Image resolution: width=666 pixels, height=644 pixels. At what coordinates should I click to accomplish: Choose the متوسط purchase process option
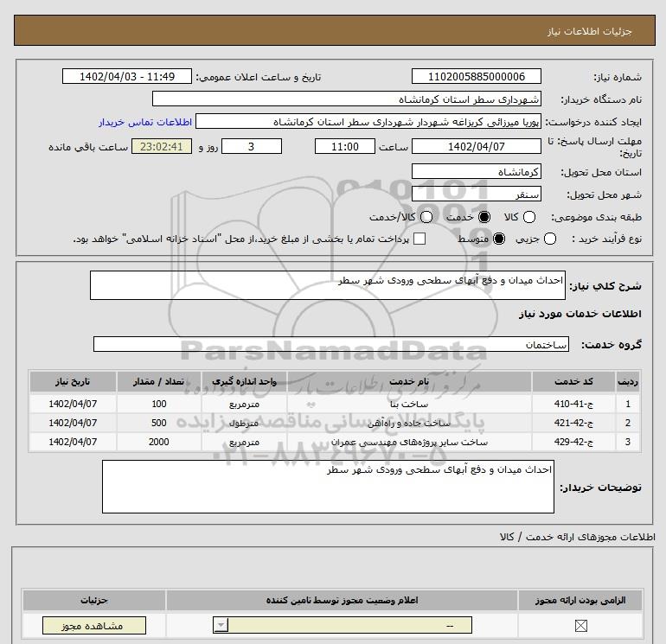(499, 239)
